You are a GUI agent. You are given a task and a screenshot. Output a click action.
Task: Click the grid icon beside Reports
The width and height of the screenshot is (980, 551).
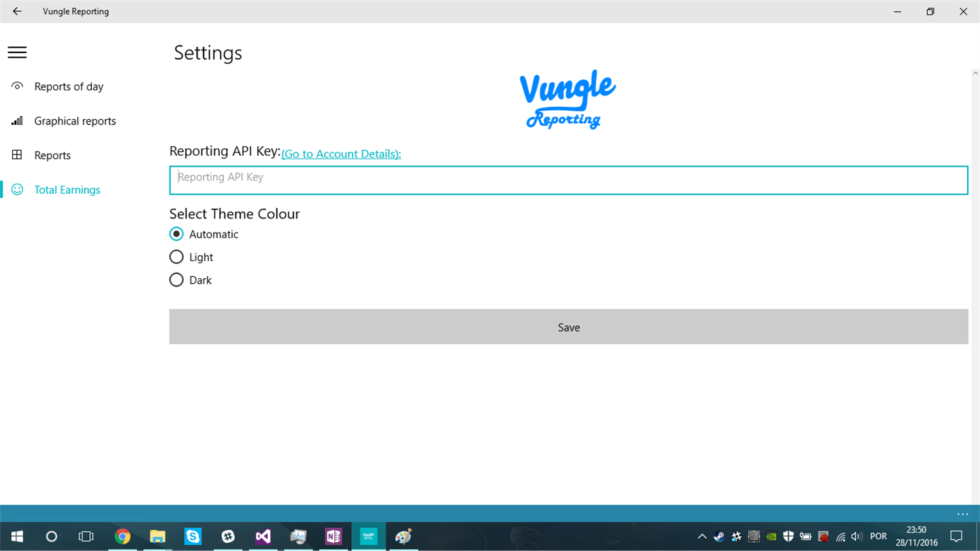[x=17, y=155]
